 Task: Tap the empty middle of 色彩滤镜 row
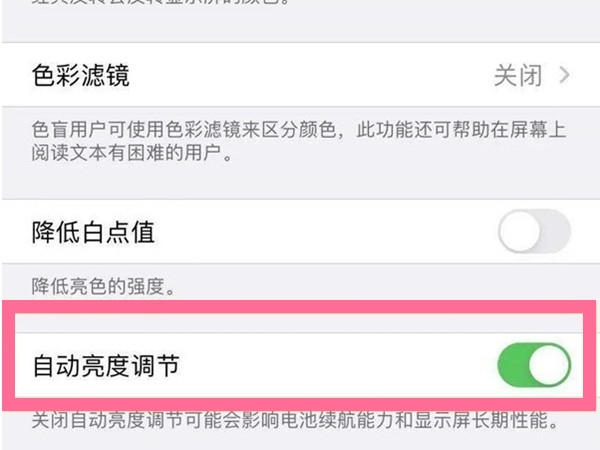click(300, 75)
